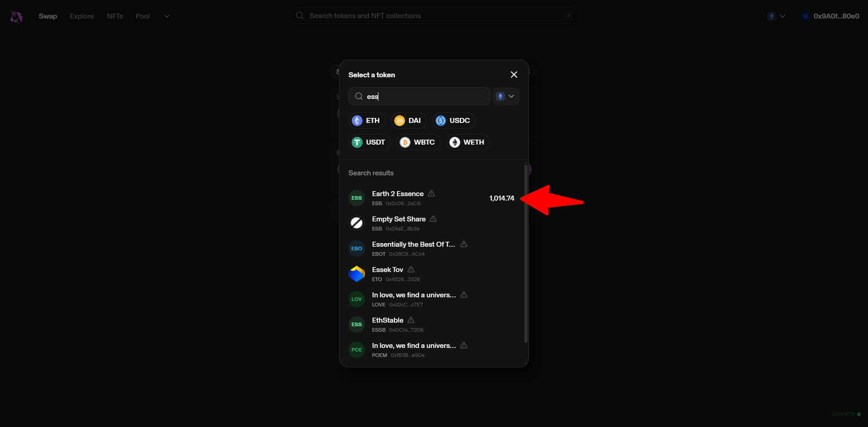Click the search results scrollbar
The image size is (868, 427).
526,253
